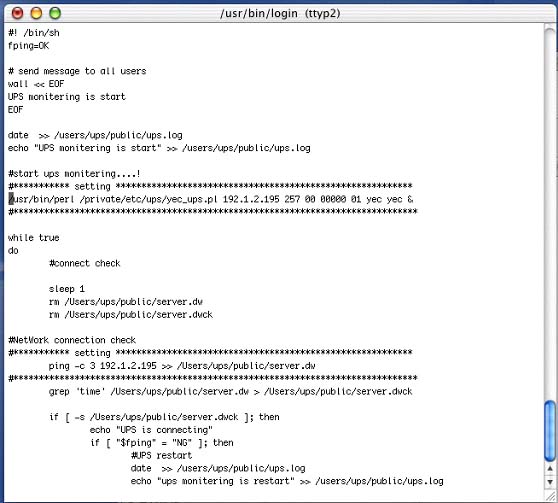This screenshot has height=503, width=558.
Task: Minimize the window using yellow button
Action: tap(36, 13)
